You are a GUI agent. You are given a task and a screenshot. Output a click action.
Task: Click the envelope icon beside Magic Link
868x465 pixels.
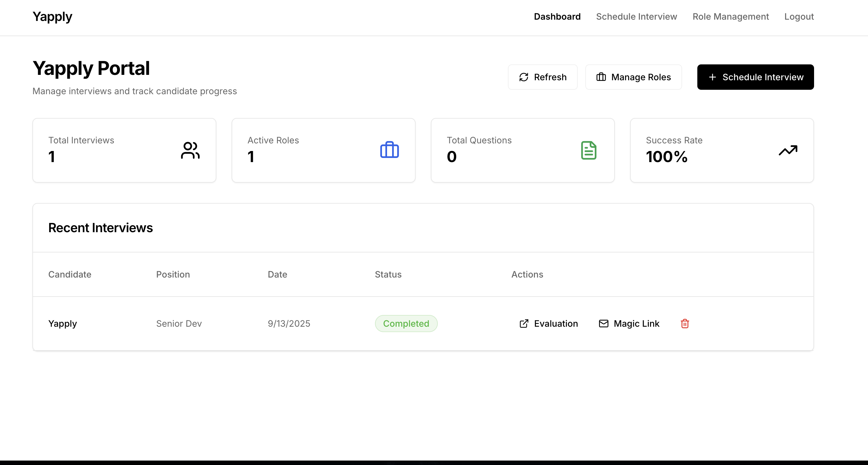click(603, 324)
